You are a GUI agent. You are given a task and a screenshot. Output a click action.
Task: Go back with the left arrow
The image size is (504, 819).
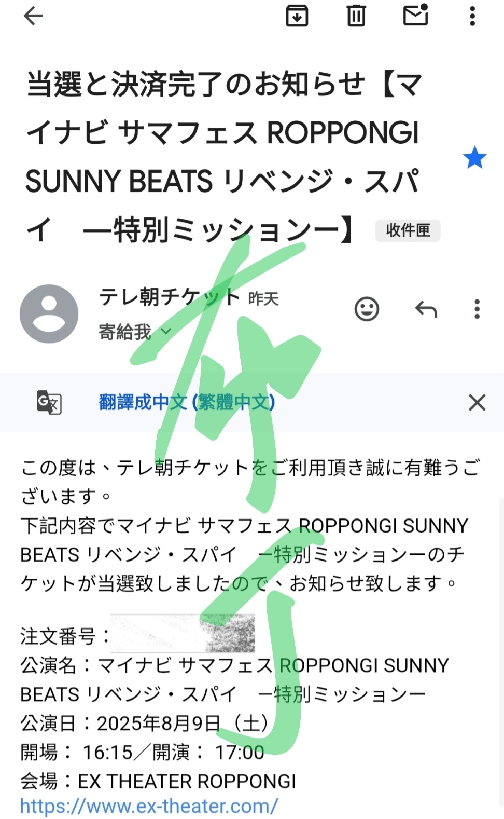pyautogui.click(x=33, y=16)
